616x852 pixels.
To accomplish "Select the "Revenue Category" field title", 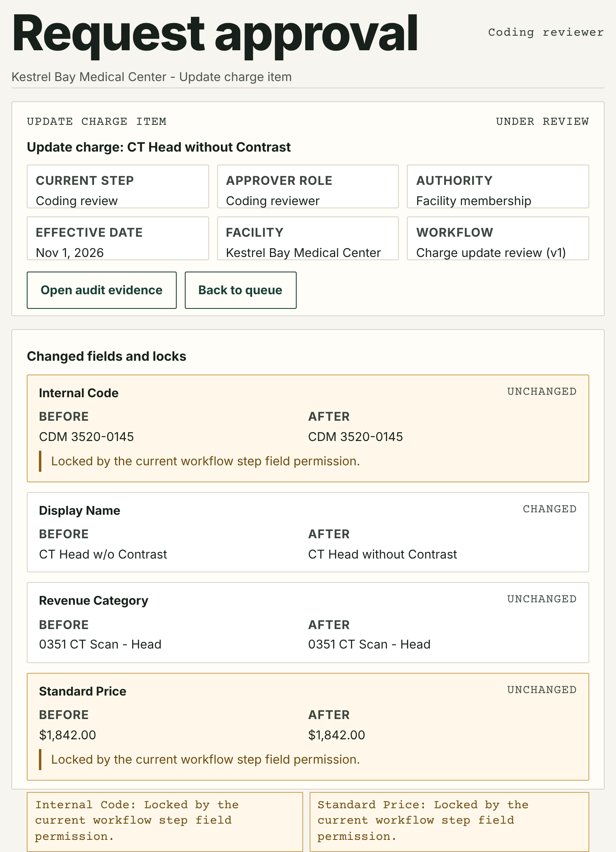I will 94,601.
